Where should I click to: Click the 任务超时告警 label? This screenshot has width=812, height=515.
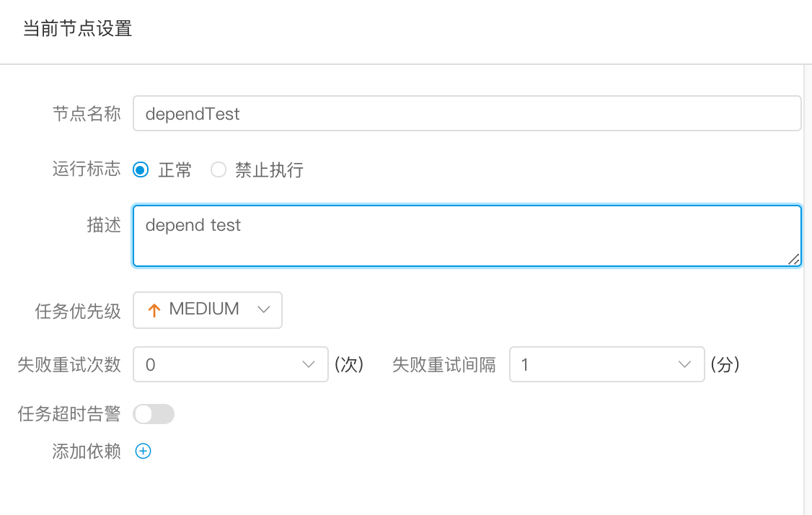(69, 414)
